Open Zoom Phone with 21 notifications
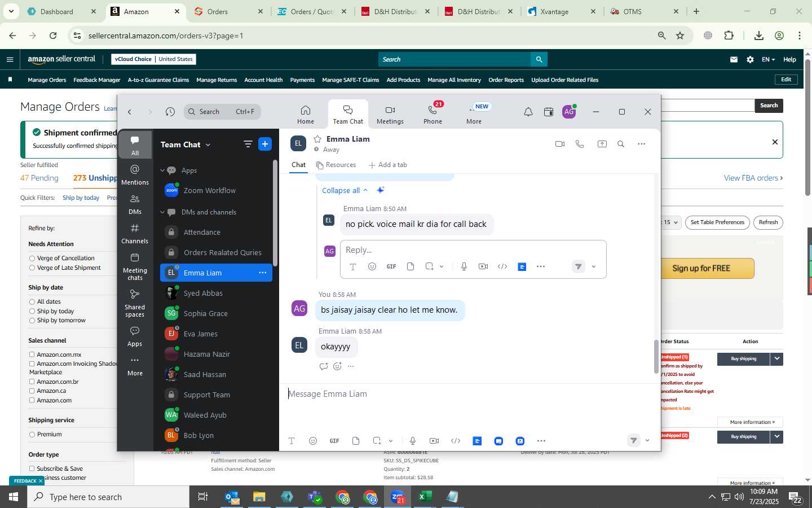The image size is (812, 508). point(433,115)
